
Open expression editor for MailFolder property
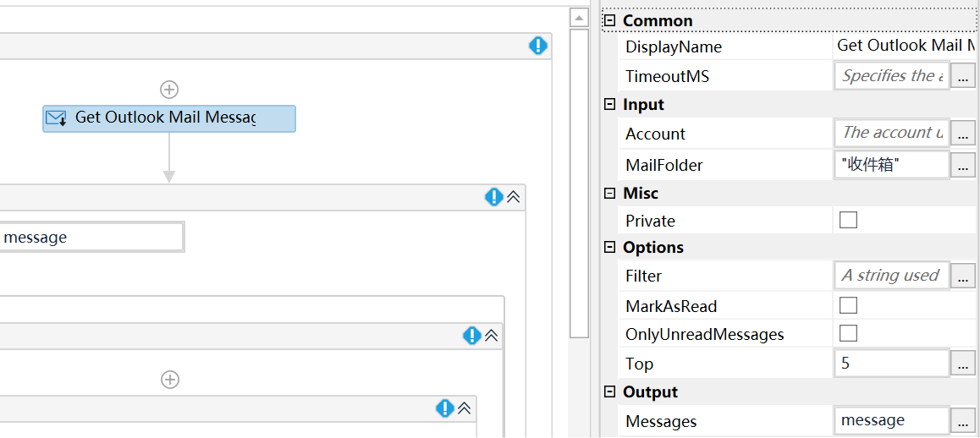962,165
